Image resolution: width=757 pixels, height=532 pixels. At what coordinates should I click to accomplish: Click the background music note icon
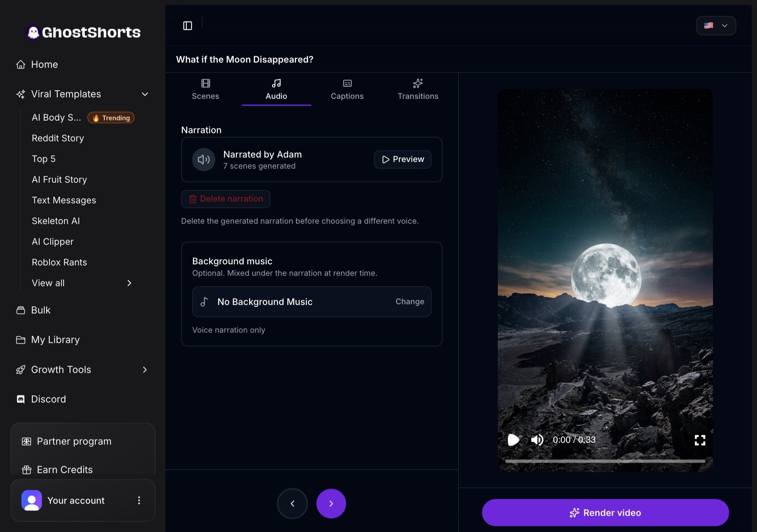pos(204,302)
